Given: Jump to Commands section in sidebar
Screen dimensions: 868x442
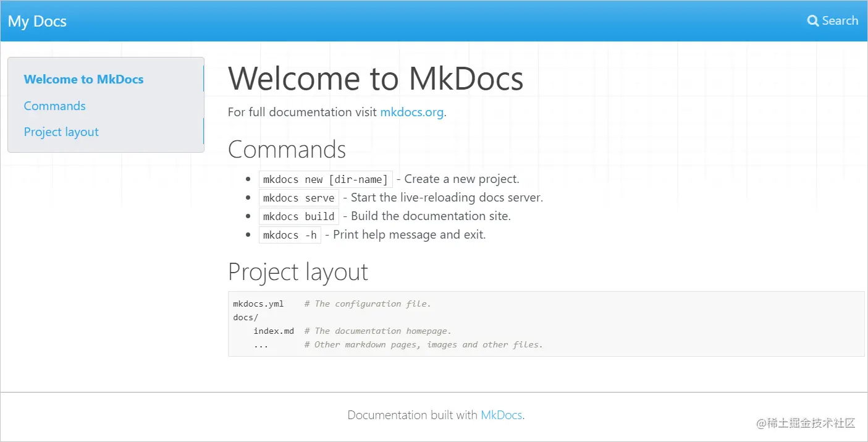Looking at the screenshot, I should (x=54, y=106).
